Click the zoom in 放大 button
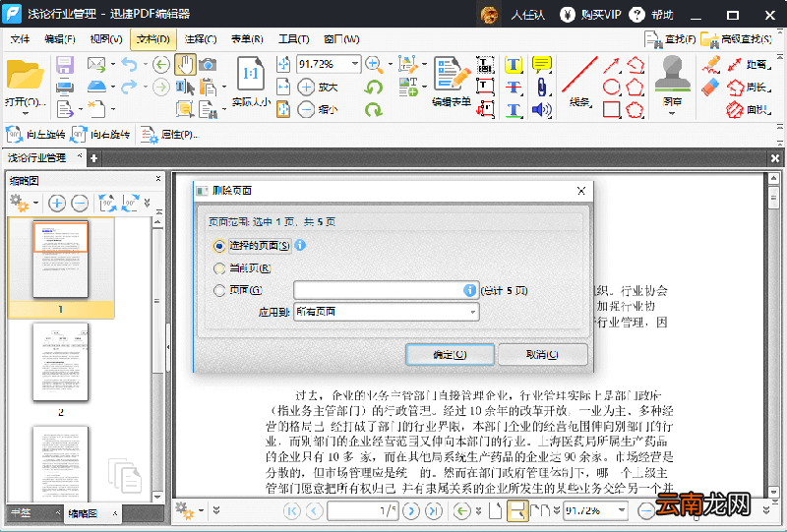 [317, 87]
